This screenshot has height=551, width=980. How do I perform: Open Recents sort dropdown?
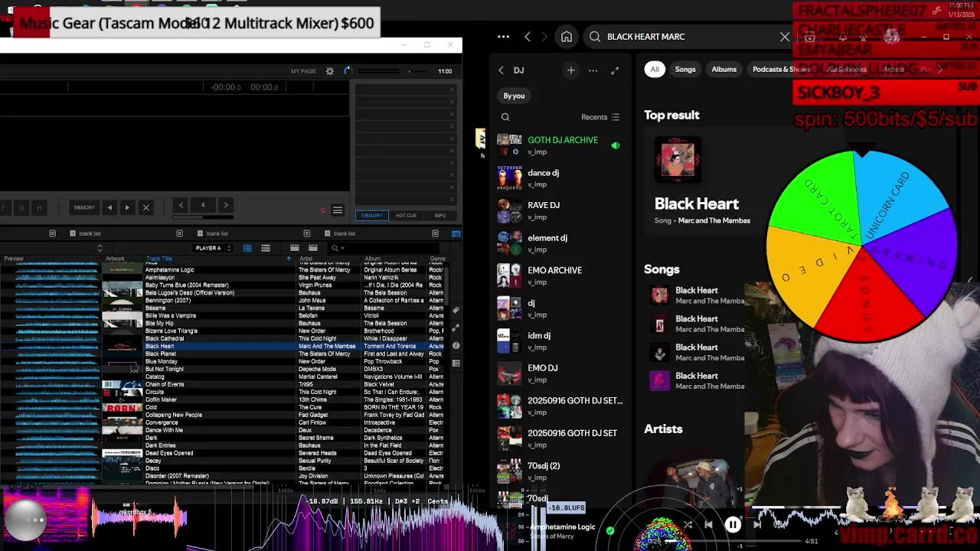coord(600,117)
